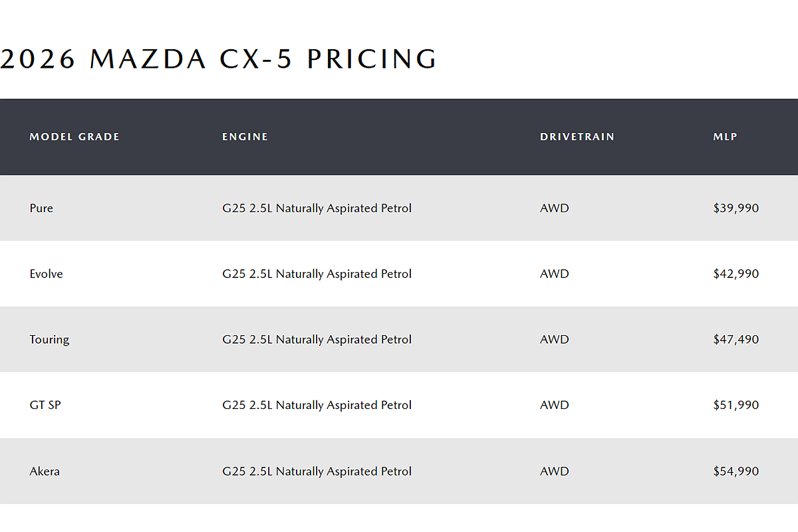Click the $39,990 price for Pure

coord(735,208)
